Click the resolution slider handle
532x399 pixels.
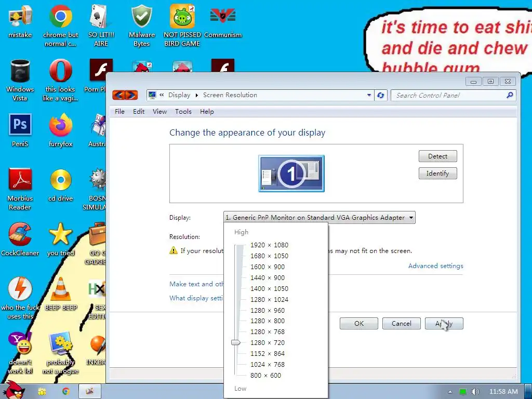(x=235, y=343)
